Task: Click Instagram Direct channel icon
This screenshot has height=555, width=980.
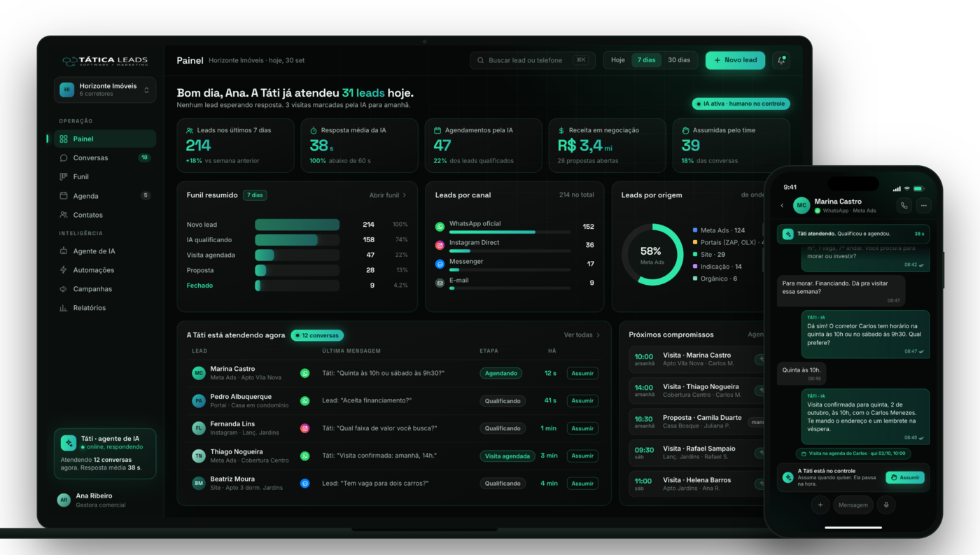Action: [x=440, y=246]
